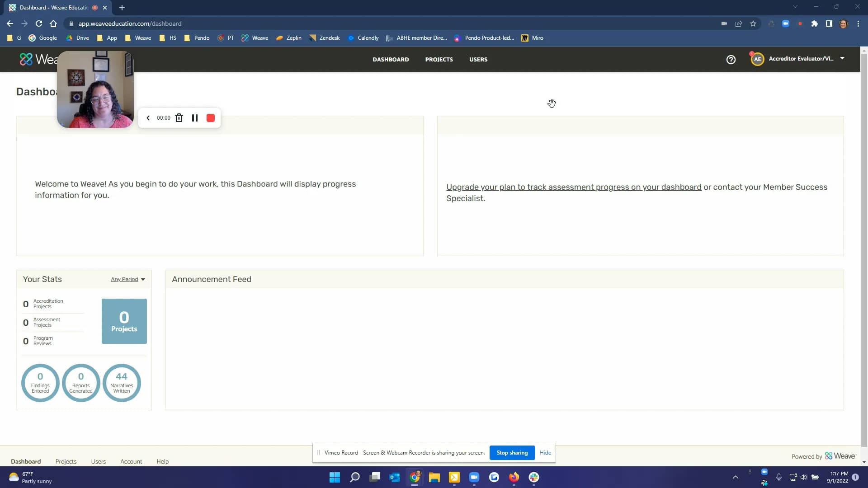
Task: Click the Upgrade your plan link
Action: point(573,187)
